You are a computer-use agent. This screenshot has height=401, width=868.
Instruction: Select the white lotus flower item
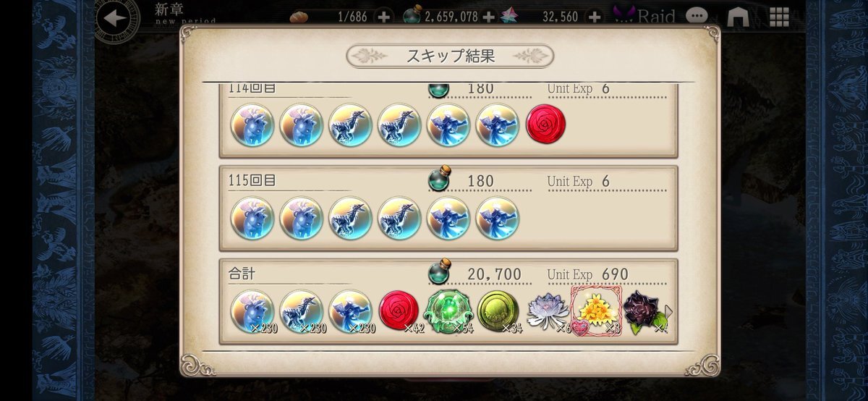[x=548, y=312]
